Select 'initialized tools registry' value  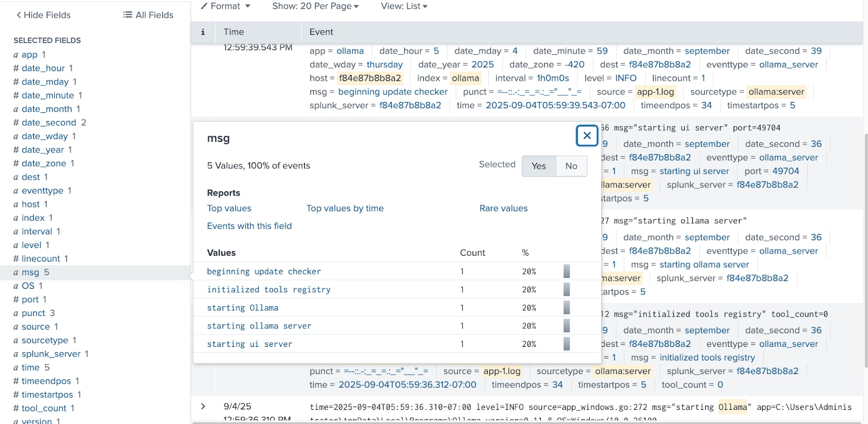[x=269, y=290]
